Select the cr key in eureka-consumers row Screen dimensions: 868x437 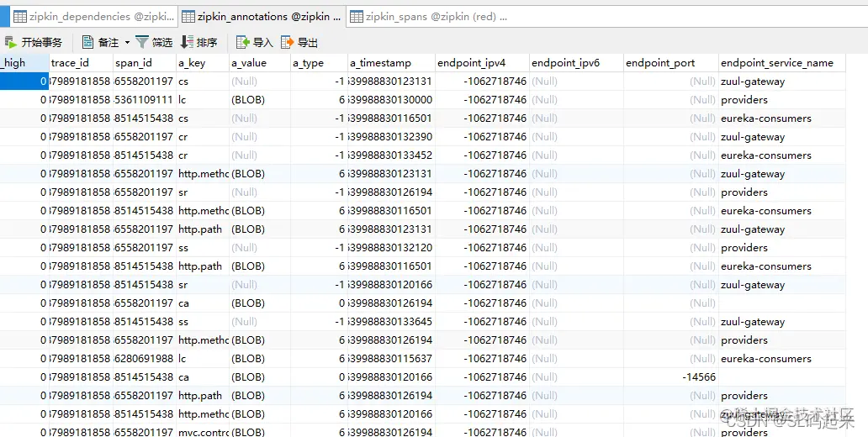(203, 155)
